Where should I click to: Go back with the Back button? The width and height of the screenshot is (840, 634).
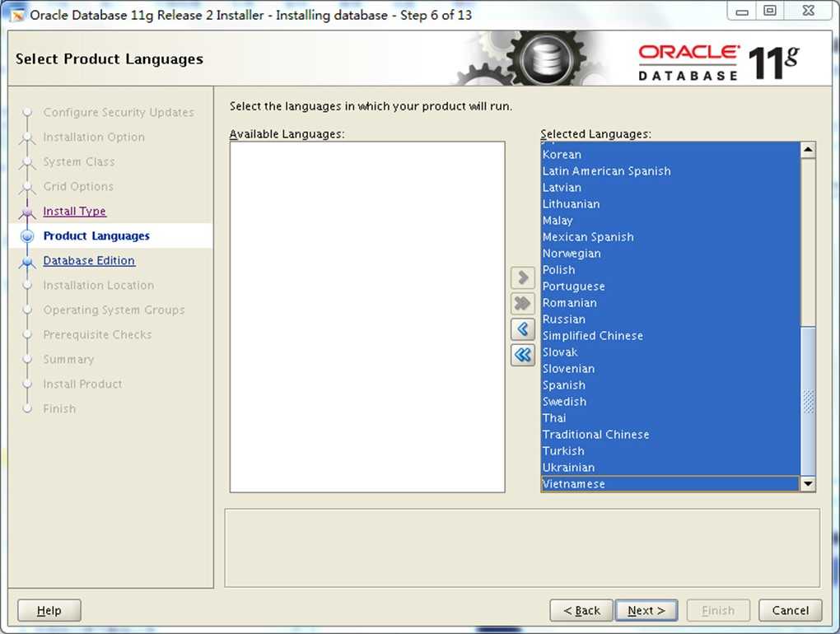(x=581, y=610)
